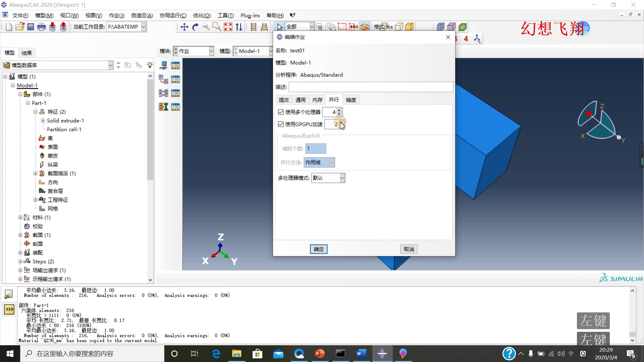Click the 描述 description input field
Screen dimensions: 644x362
coord(370,87)
